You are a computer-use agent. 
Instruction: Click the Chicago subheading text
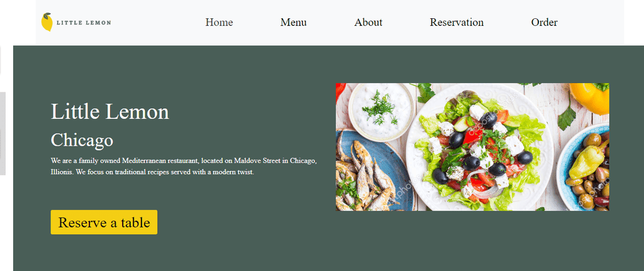(x=82, y=140)
